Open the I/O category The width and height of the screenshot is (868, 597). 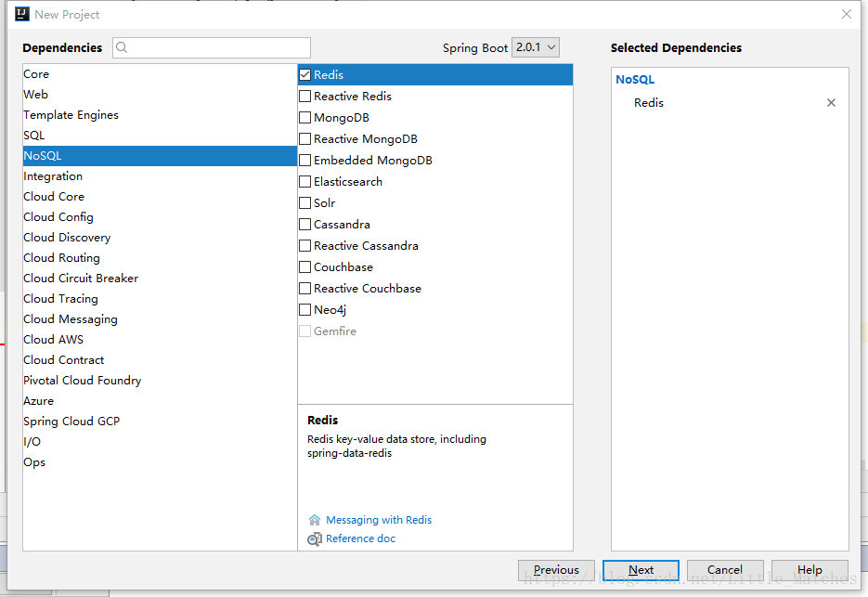point(160,442)
